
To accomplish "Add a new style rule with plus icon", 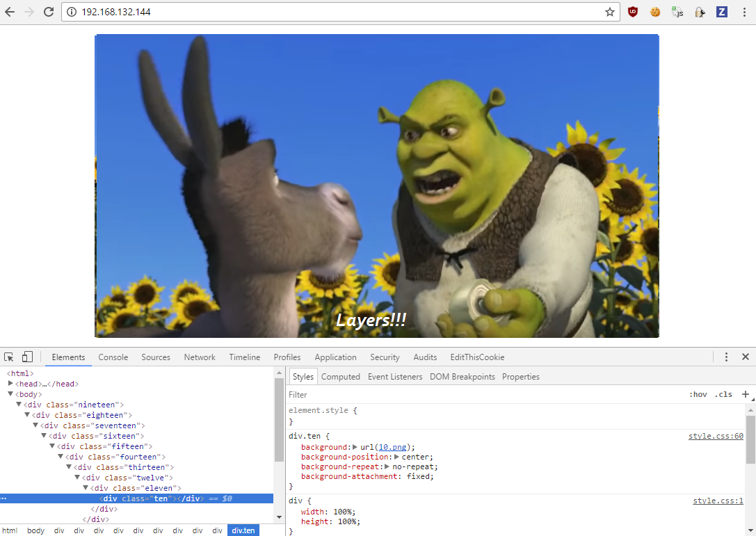I will (x=746, y=394).
